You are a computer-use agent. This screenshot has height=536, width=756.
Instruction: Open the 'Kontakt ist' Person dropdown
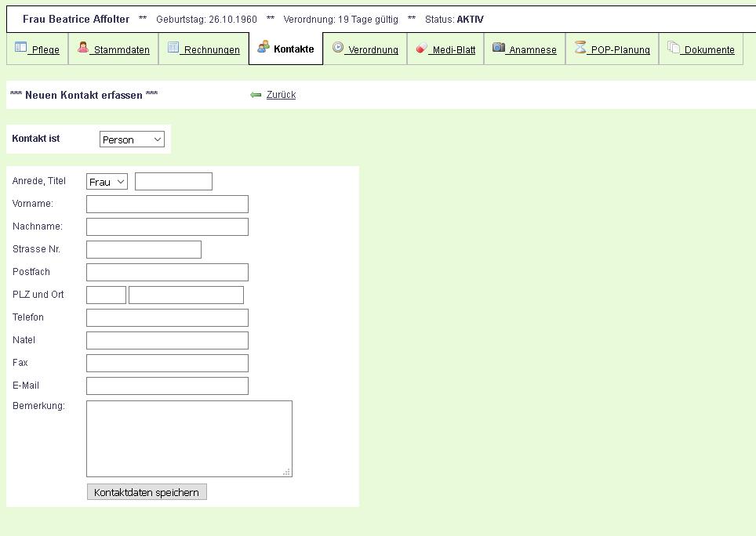[x=132, y=139]
